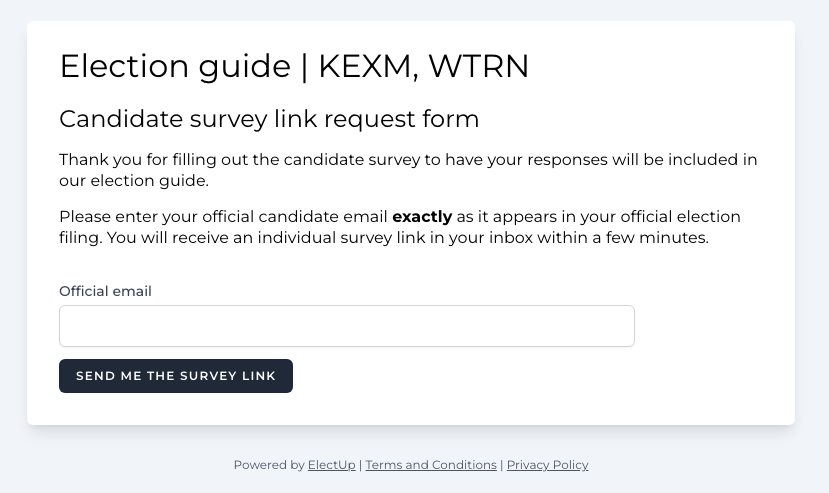Open the ElectUp link in footer

click(x=331, y=465)
